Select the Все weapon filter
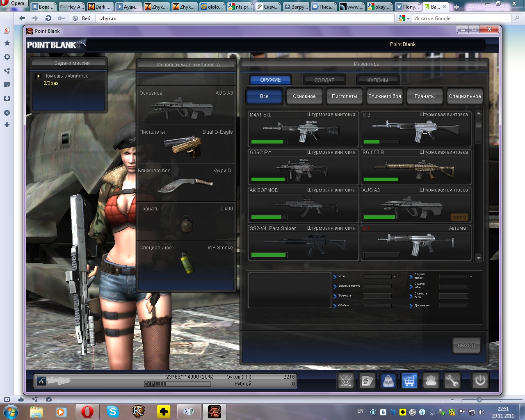Screen dimensions: 525x420 tap(264, 96)
